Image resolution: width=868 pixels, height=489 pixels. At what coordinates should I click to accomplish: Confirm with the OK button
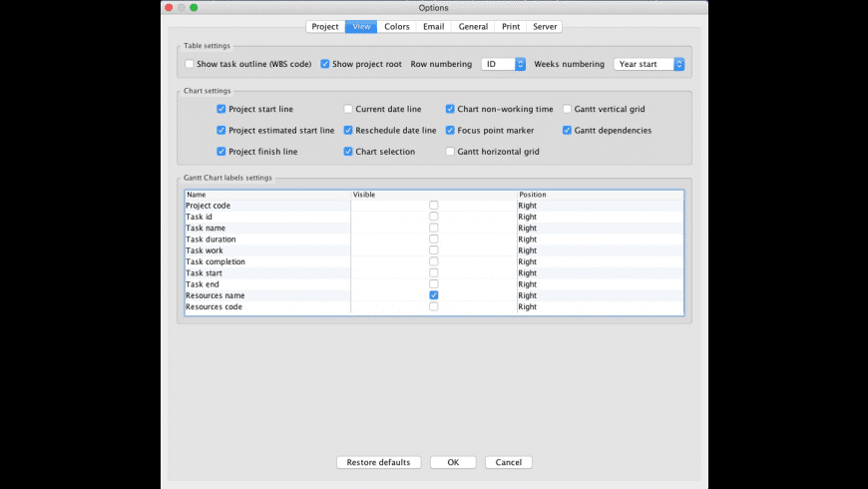pos(453,462)
